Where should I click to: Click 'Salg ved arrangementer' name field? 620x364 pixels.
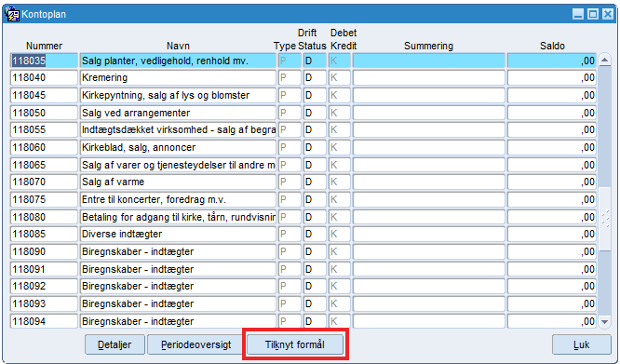click(178, 113)
